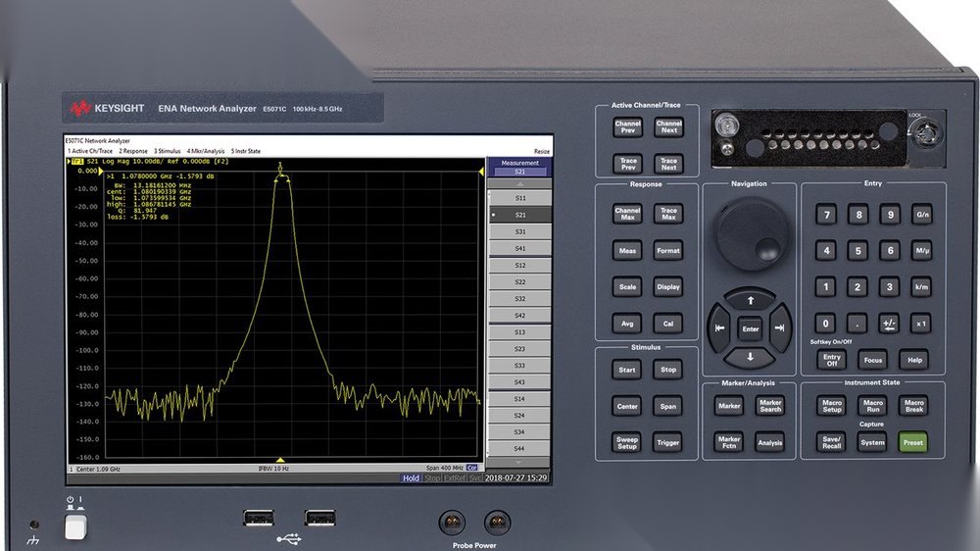Click the Center key
Image resolution: width=980 pixels, height=551 pixels.
click(627, 406)
